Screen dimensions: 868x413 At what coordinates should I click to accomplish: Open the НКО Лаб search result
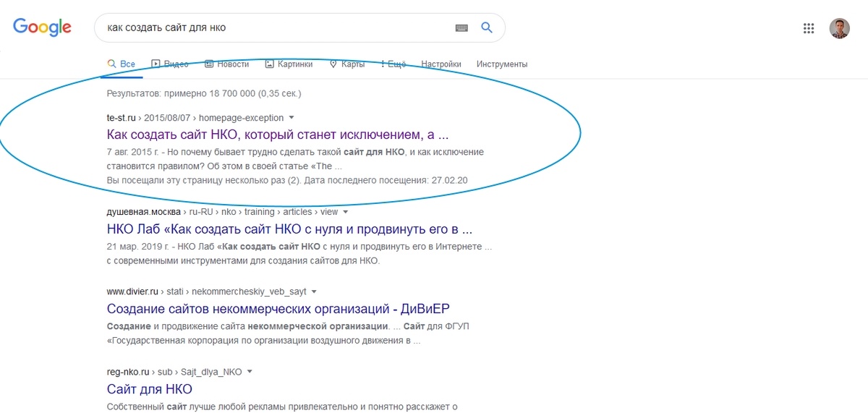coord(289,229)
